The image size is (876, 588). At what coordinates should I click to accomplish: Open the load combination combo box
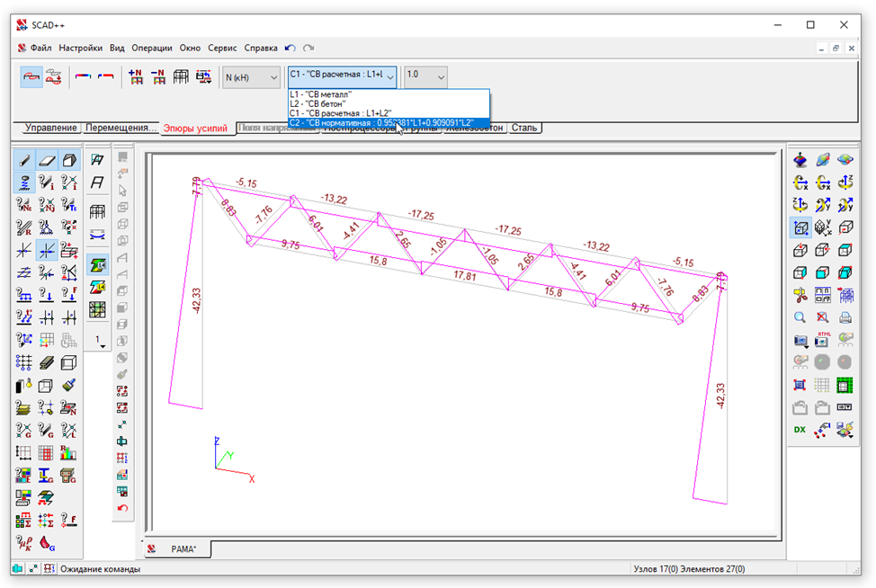(343, 76)
